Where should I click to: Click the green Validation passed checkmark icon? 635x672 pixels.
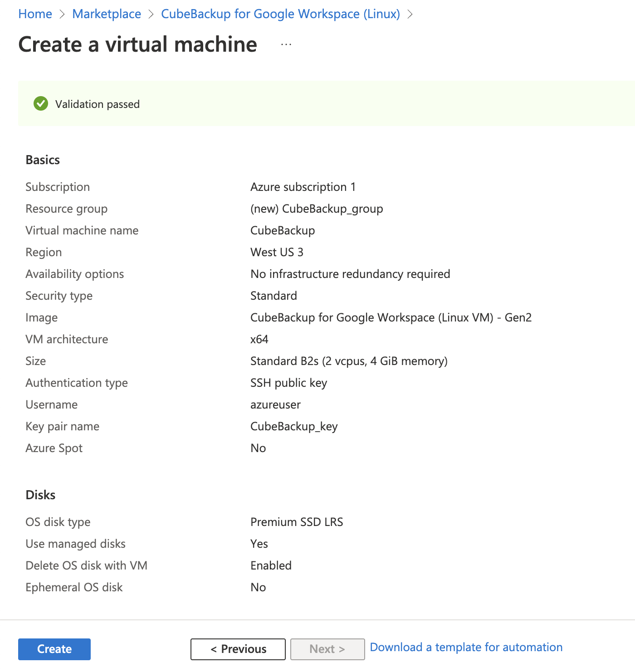[41, 104]
